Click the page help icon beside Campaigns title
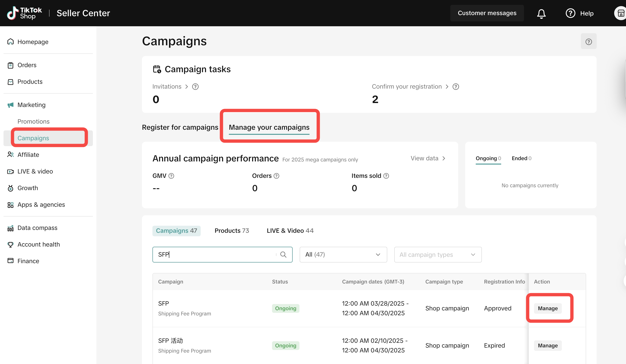The image size is (626, 364). click(x=588, y=41)
